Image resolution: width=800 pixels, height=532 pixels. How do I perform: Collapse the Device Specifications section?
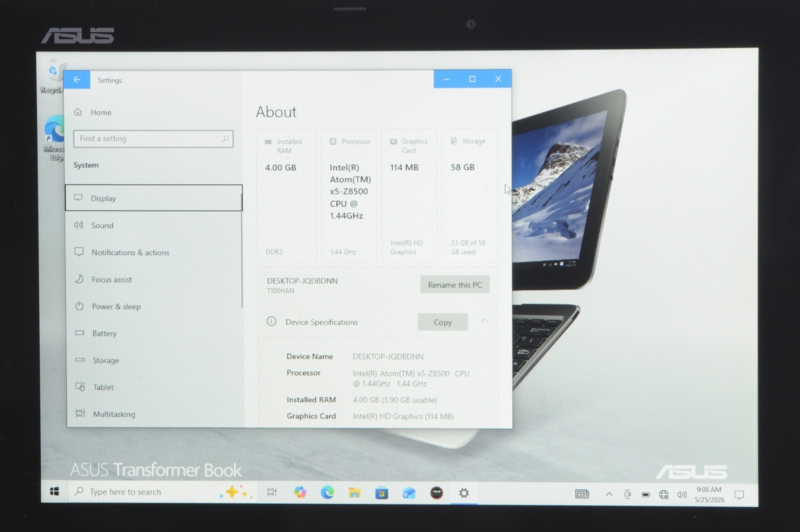coord(484,321)
